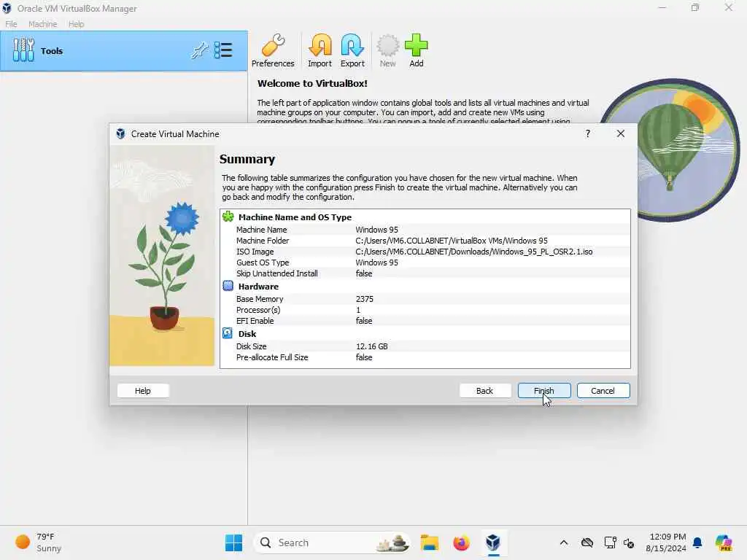Open File Explorer from the taskbar
747x560 pixels.
click(x=429, y=542)
